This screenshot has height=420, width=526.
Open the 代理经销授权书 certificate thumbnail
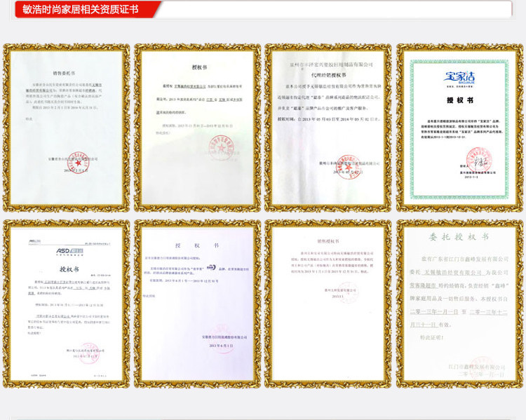[x=328, y=128]
